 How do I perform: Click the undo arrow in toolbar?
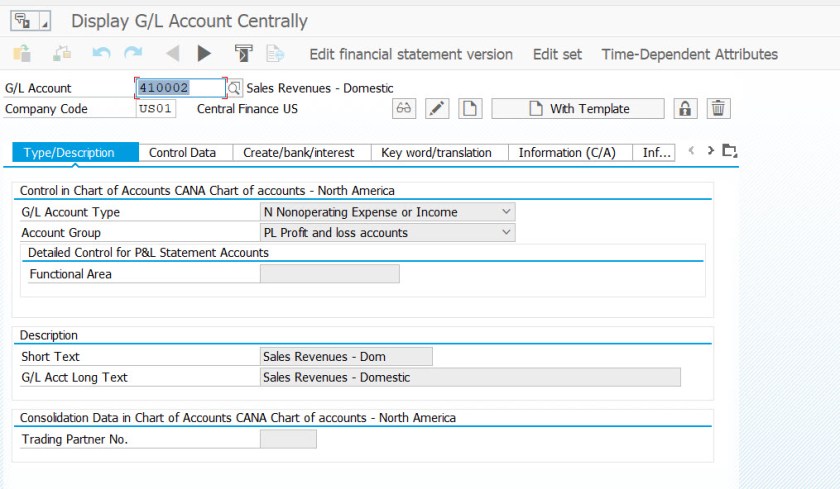pyautogui.click(x=100, y=54)
